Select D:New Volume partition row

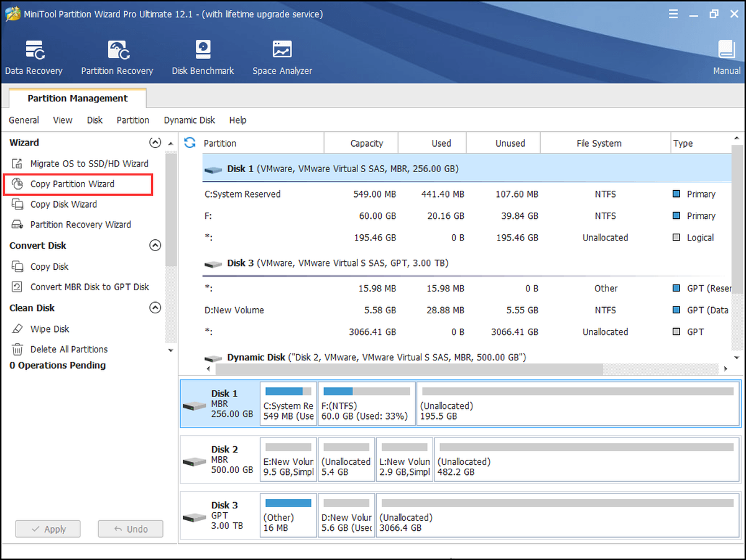[466, 310]
